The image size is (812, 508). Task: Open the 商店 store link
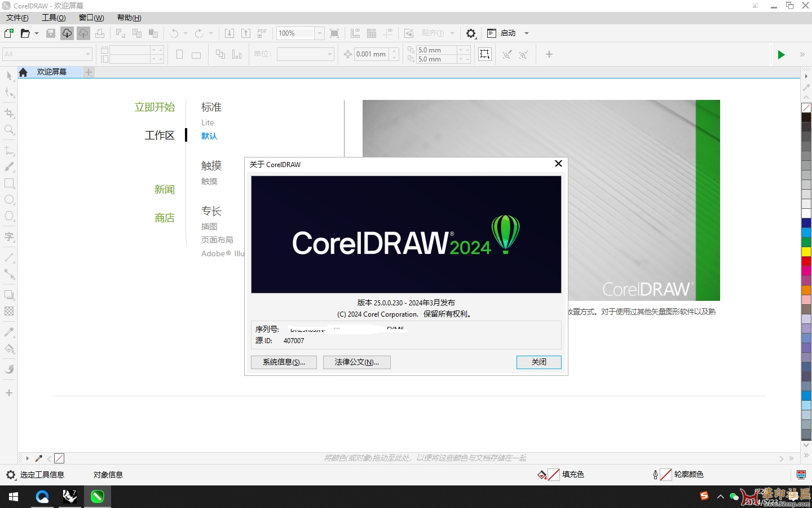click(x=165, y=218)
